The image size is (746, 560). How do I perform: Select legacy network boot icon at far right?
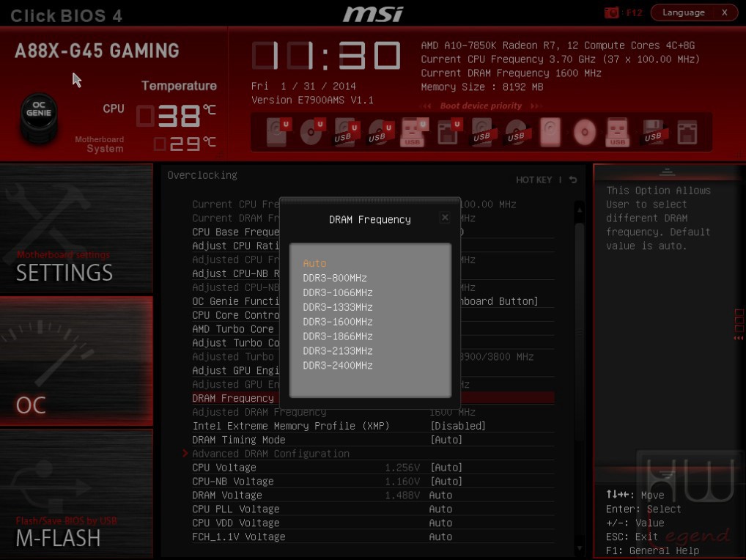687,132
